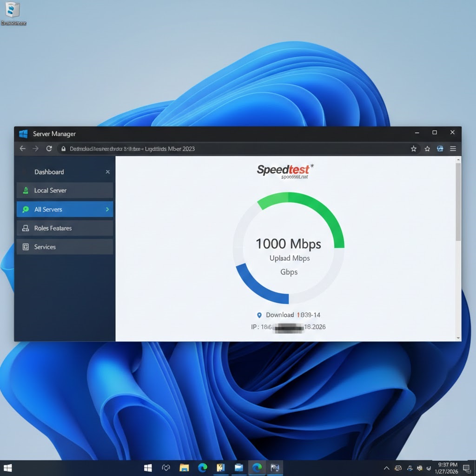
Task: Click the padlock icon in the address bar
Action: [63, 149]
